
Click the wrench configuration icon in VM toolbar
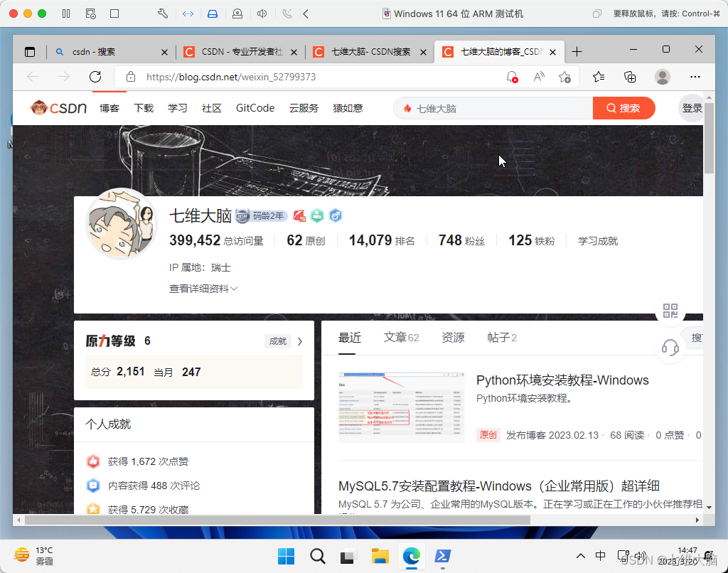tap(163, 14)
